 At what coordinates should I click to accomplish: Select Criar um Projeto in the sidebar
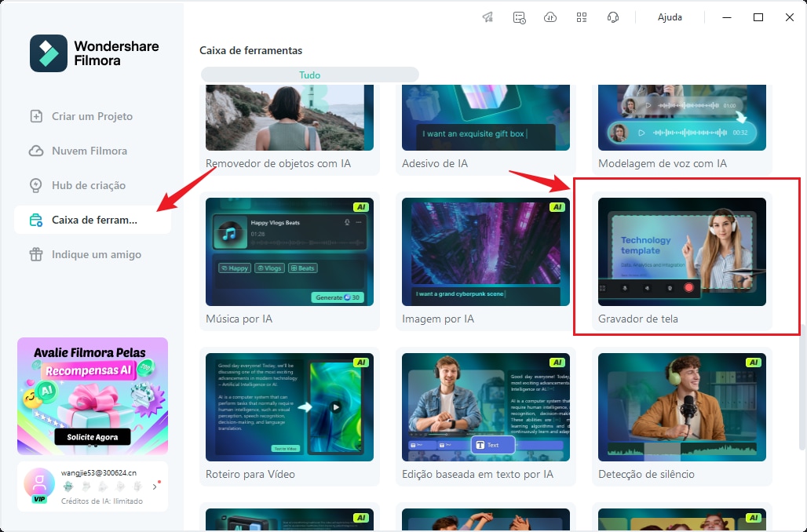(x=93, y=116)
